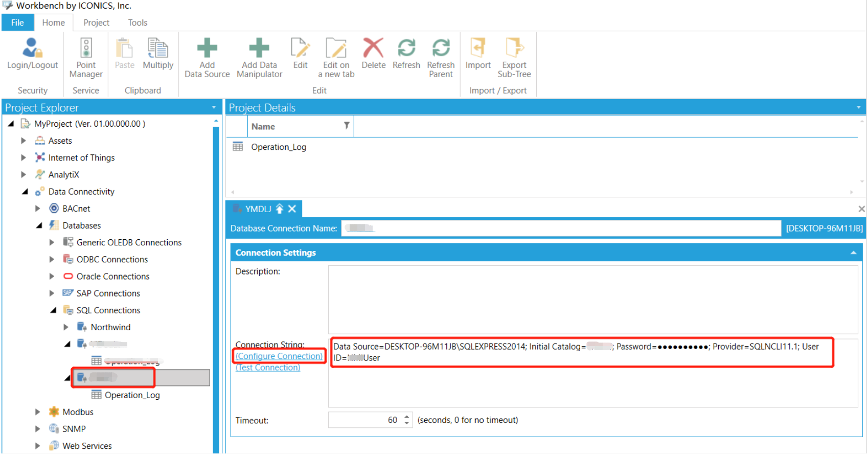
Task: Close the editor pane with the X
Action: 861,209
